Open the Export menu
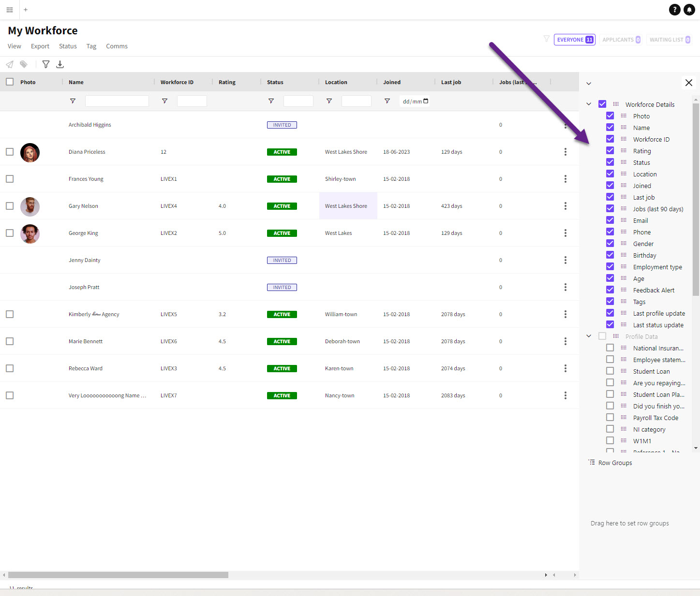 click(x=40, y=46)
